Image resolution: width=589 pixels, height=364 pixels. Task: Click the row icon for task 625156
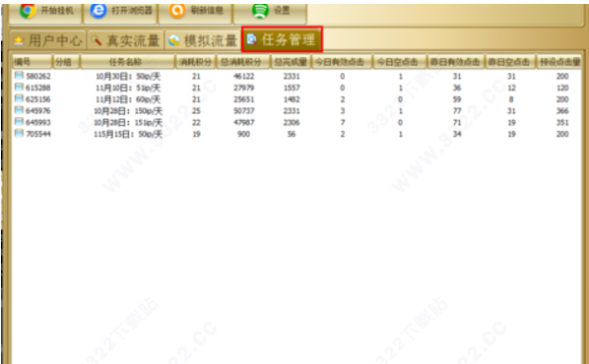[19, 99]
